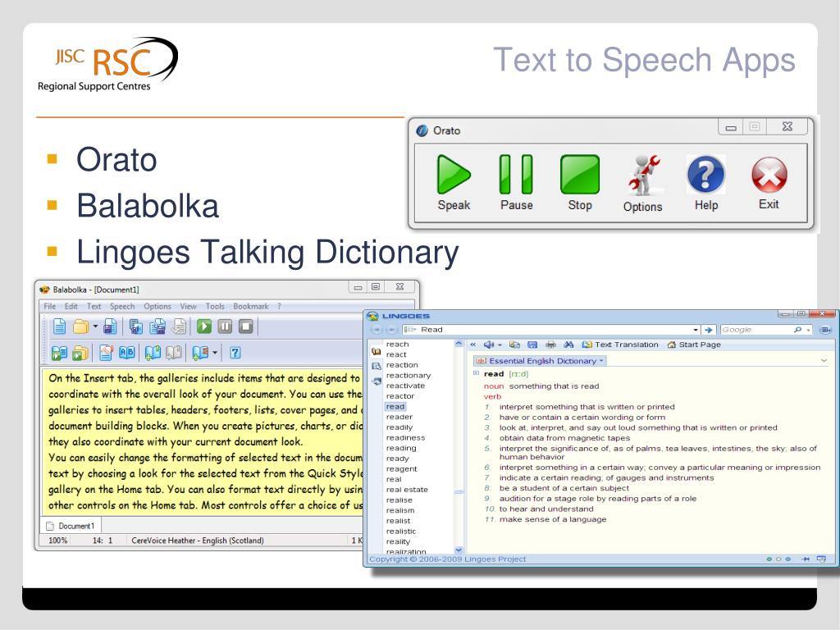Click the Save audio file icon in Balabolka
The image size is (840, 630).
pos(136,326)
